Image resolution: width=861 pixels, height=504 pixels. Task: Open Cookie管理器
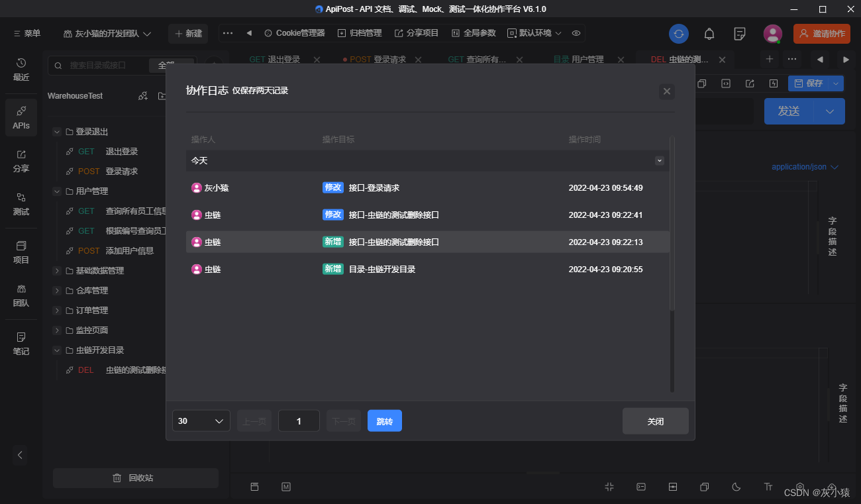click(x=295, y=33)
